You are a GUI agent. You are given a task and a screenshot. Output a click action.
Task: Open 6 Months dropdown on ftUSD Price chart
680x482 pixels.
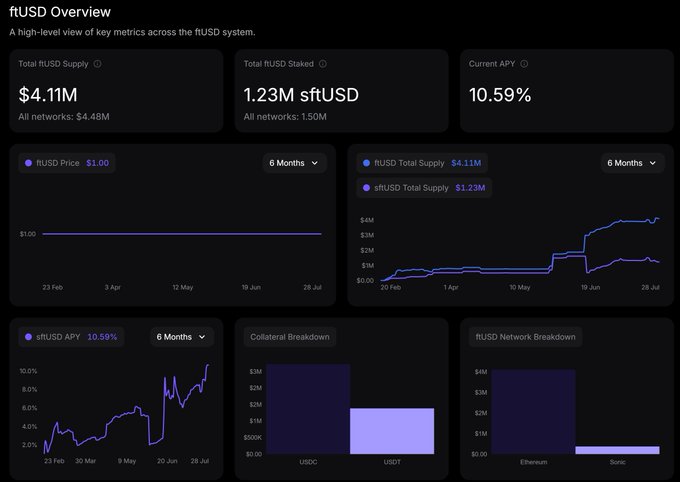294,163
